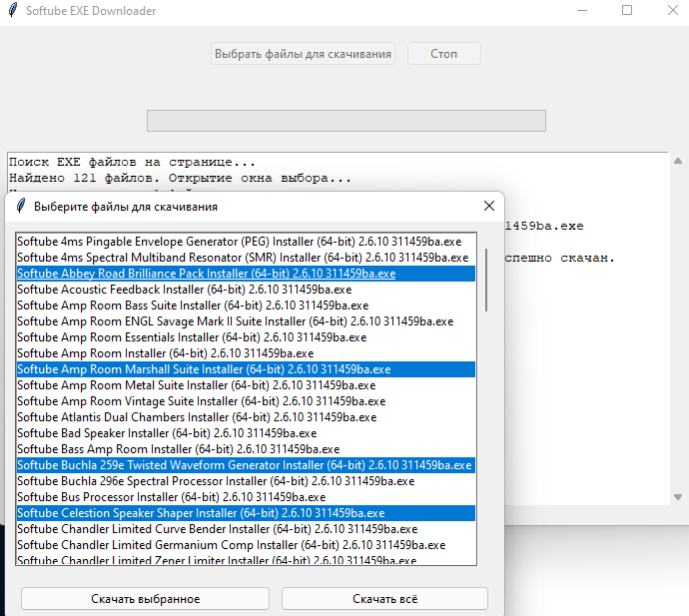Select 'Softube Chandler Limited Curve Bender' entry
This screenshot has width=689, height=616.
click(x=246, y=529)
